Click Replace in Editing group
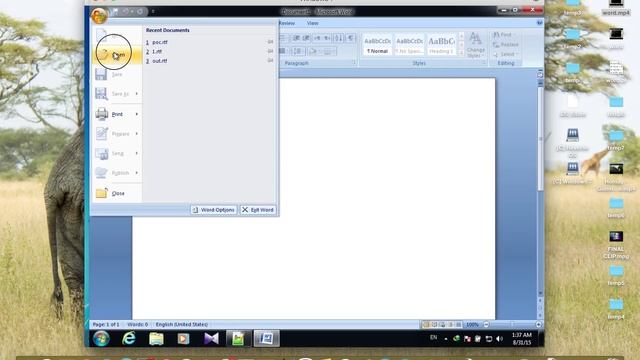 (x=506, y=44)
